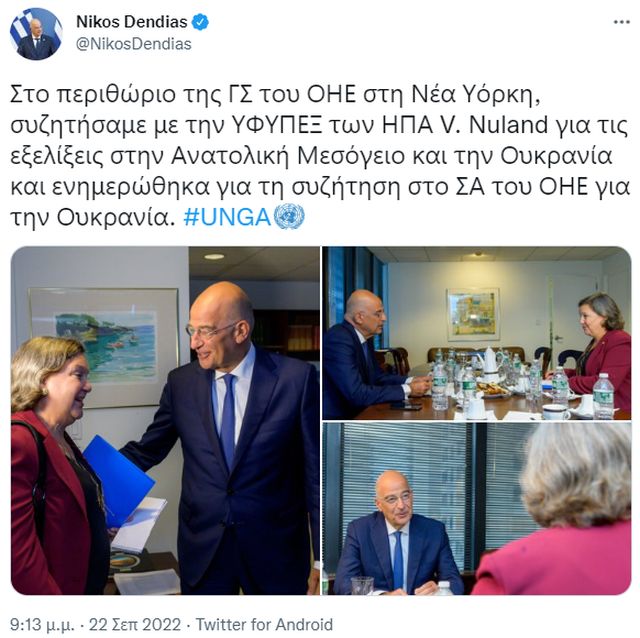Click the blue verified badge
Screen dimensions: 640x638
pyautogui.click(x=200, y=22)
